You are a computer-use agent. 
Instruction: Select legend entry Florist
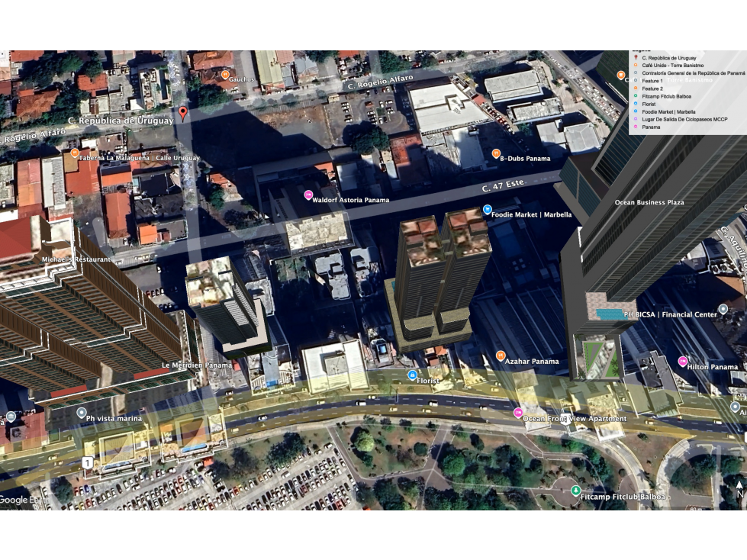click(649, 105)
